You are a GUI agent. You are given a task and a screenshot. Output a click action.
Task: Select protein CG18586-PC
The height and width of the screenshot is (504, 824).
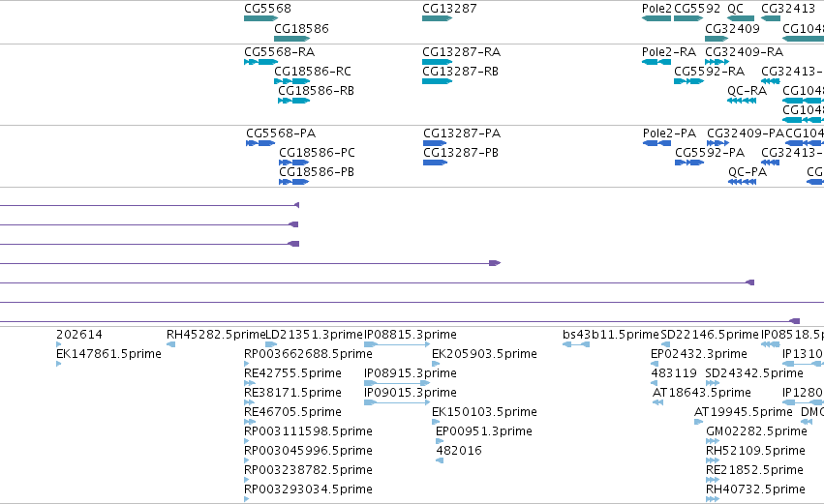(317, 153)
